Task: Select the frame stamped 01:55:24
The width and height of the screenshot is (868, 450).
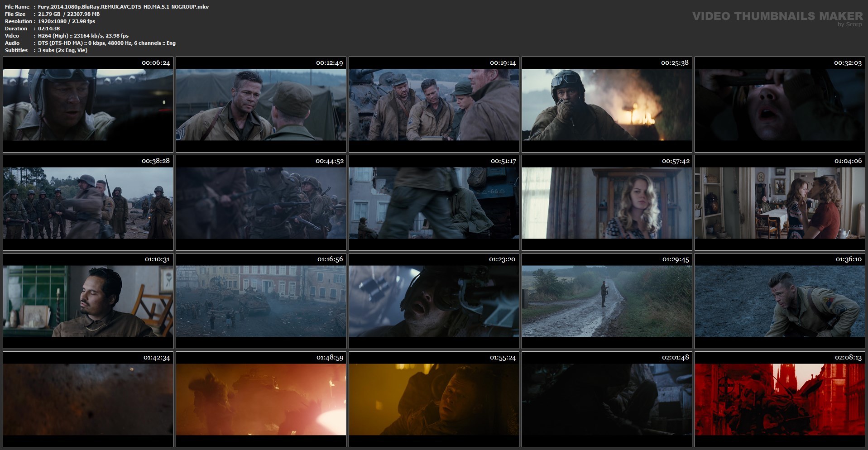Action: (x=434, y=399)
